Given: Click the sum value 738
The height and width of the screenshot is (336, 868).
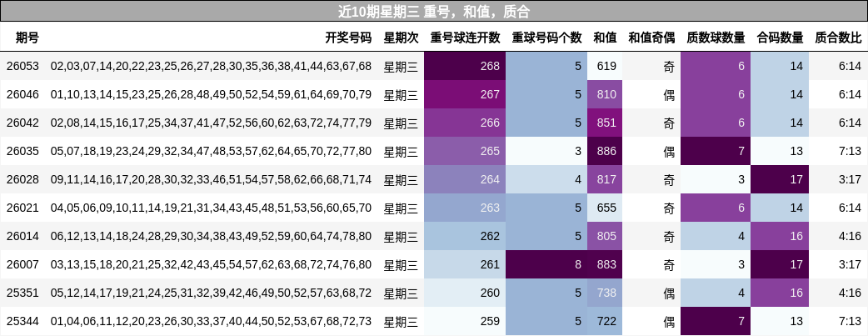Looking at the screenshot, I should pos(605,293).
